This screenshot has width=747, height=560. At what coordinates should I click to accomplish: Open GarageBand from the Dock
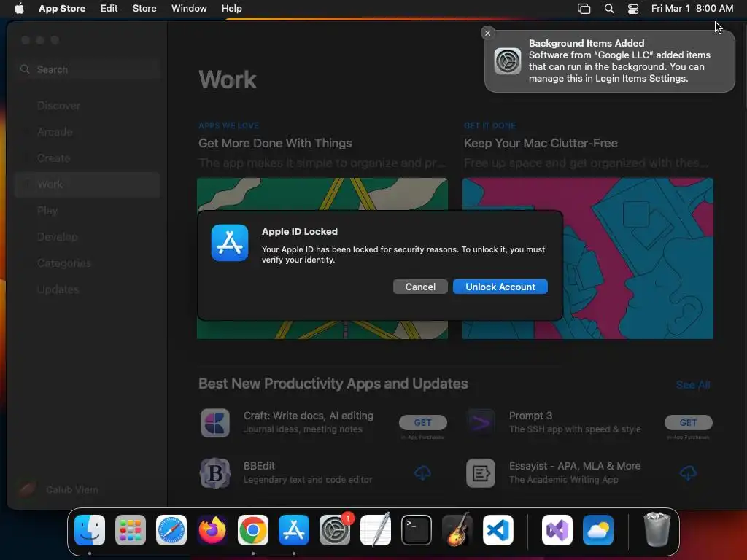pyautogui.click(x=457, y=530)
